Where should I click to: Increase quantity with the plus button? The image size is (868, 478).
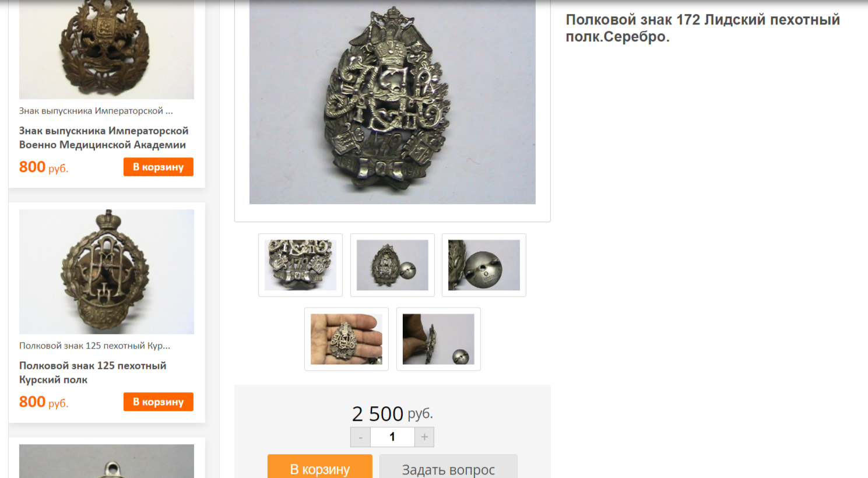pos(424,437)
